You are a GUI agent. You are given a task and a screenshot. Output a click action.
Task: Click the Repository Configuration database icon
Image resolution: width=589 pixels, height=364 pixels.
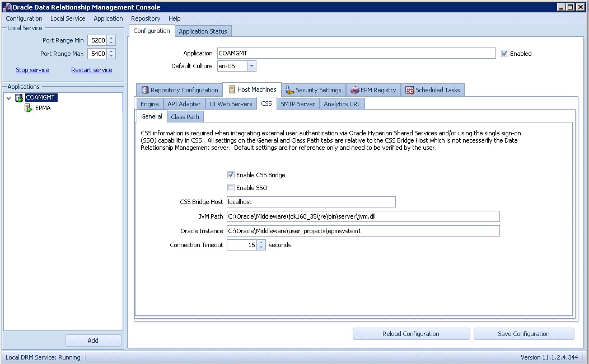click(144, 90)
